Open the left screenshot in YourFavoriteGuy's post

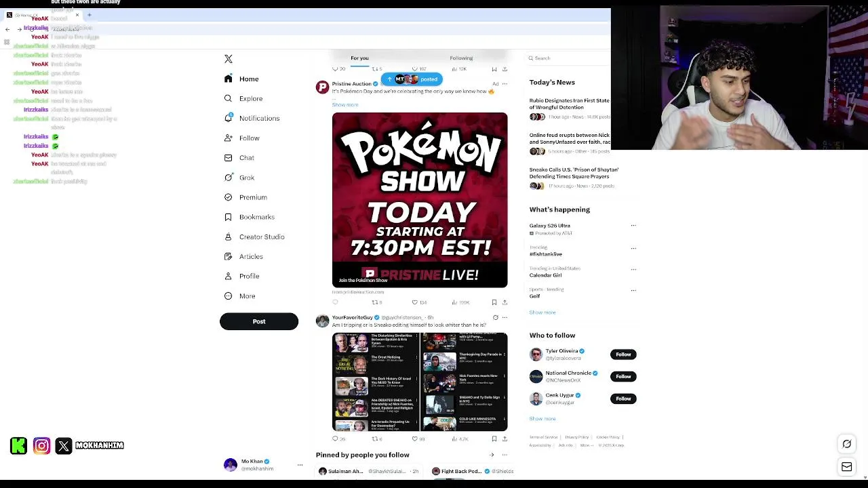(376, 382)
